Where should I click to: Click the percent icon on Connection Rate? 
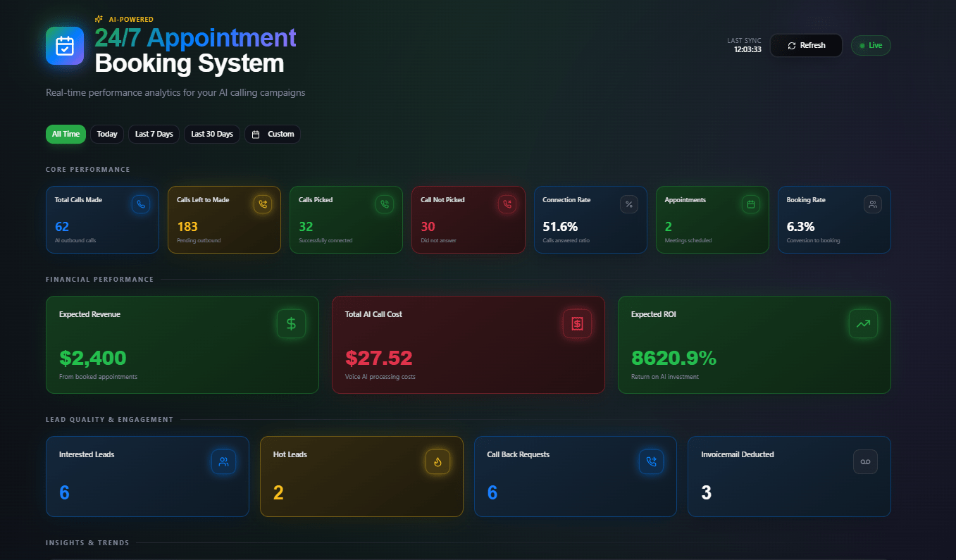(x=629, y=204)
